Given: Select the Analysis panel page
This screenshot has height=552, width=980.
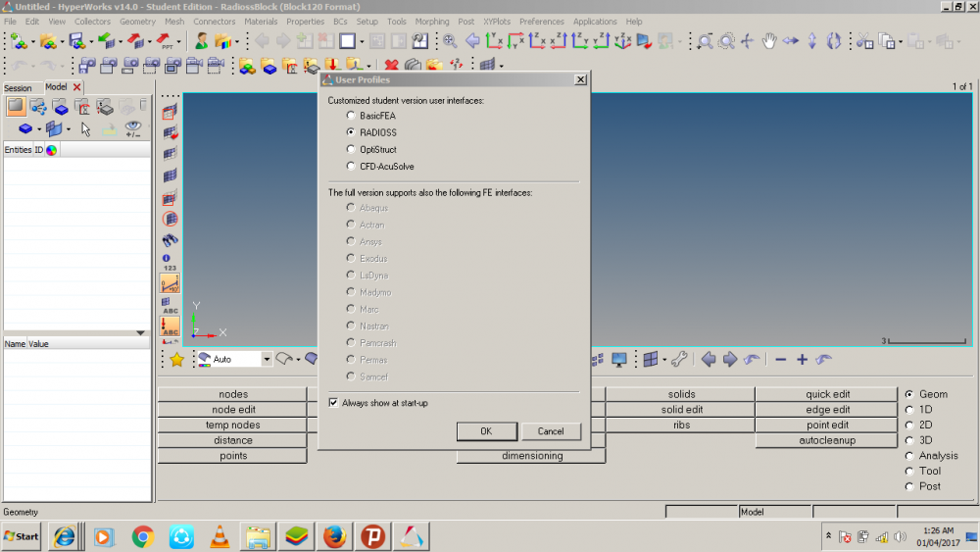Looking at the screenshot, I should 909,456.
